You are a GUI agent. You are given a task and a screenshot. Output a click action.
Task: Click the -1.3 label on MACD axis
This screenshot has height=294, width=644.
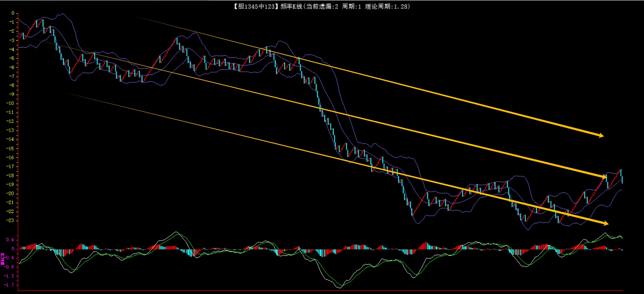click(9, 276)
